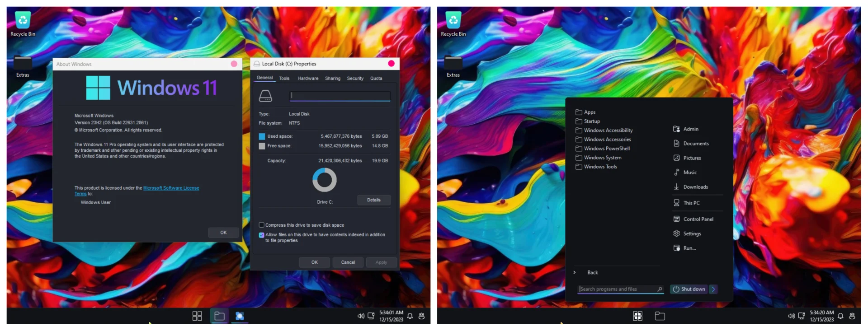
Task: Click user accounts icon on right taskbar tray
Action: click(x=852, y=316)
